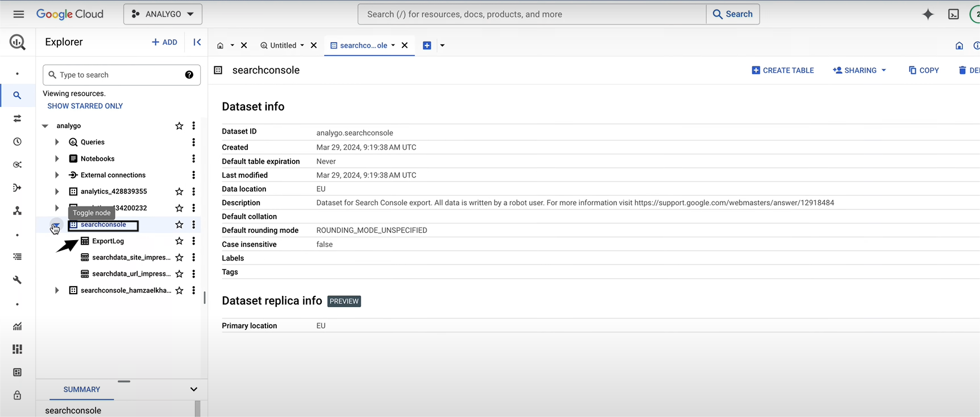The width and height of the screenshot is (980, 417).
Task: Open Scheduled queries clock icon in the sidebar
Action: tap(18, 142)
